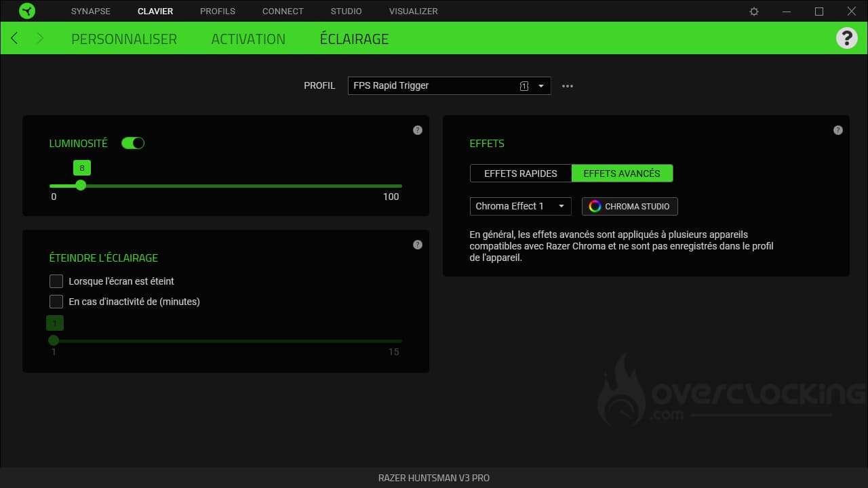Go back with the left arrow

pyautogui.click(x=15, y=38)
